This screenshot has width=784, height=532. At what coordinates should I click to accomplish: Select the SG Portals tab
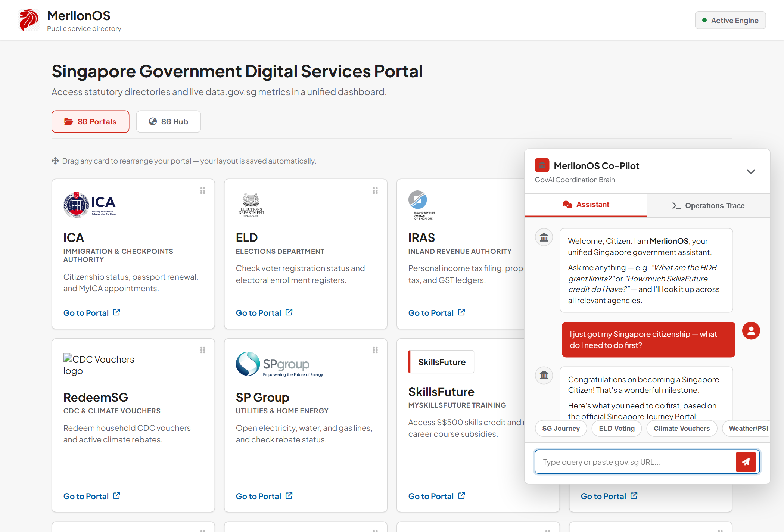pos(90,121)
